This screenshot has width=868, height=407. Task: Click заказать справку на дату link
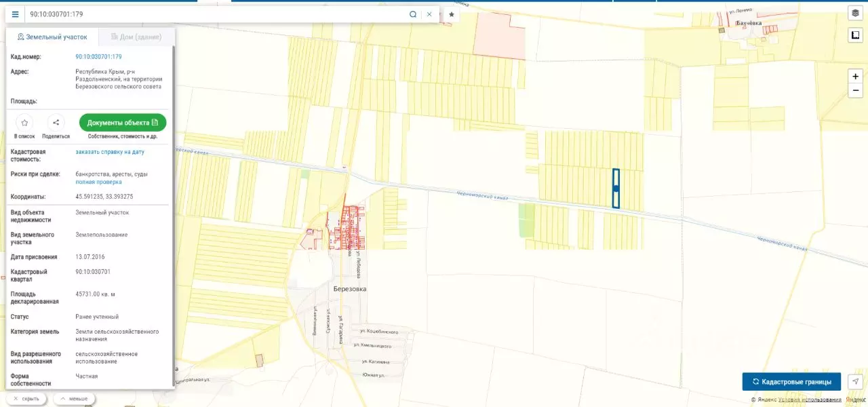[110, 152]
